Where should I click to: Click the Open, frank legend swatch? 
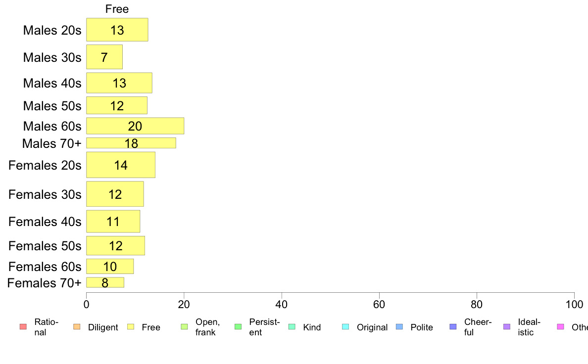(184, 327)
